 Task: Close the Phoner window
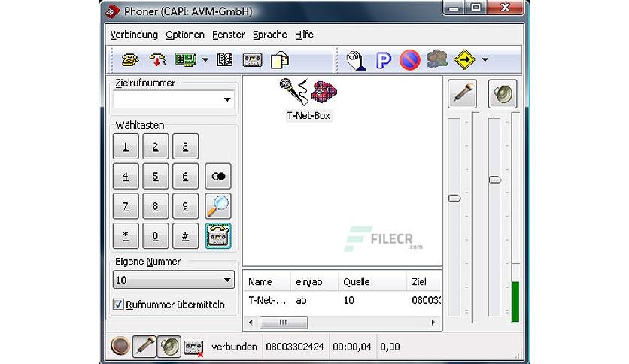(506, 8)
